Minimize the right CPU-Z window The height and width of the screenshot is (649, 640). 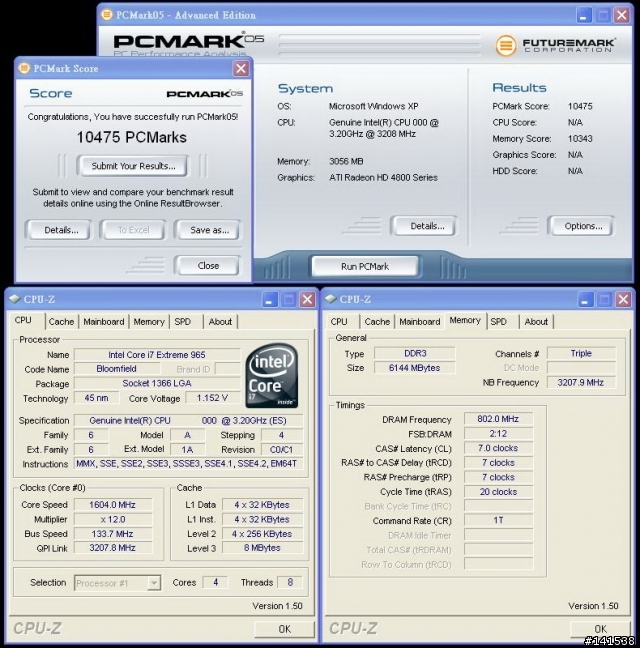click(585, 299)
